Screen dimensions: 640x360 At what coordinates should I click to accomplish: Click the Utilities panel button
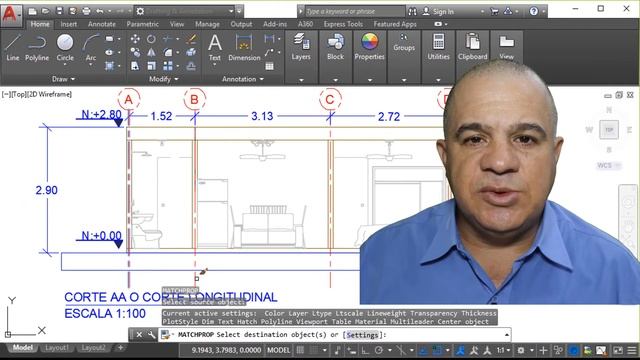[x=438, y=48]
